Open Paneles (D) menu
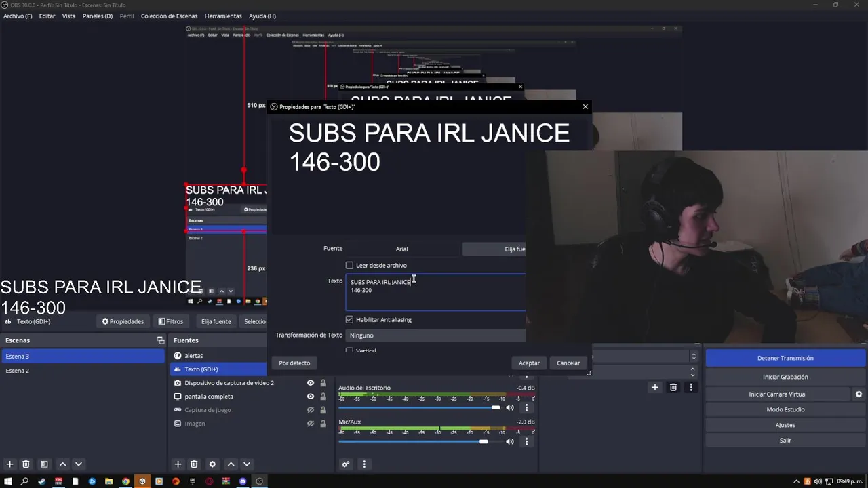This screenshot has height=488, width=868. (x=98, y=16)
